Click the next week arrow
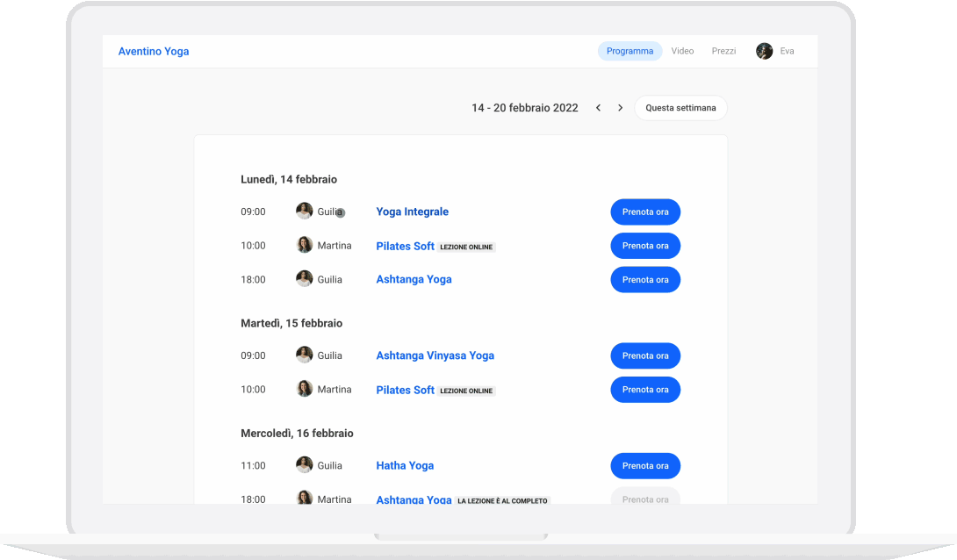 [x=620, y=108]
